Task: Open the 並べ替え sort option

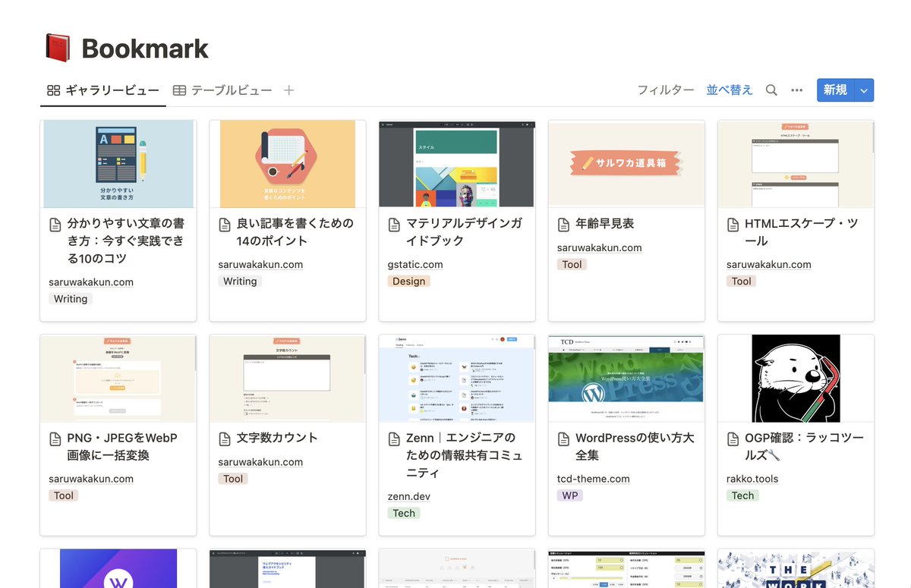Action: pos(730,90)
